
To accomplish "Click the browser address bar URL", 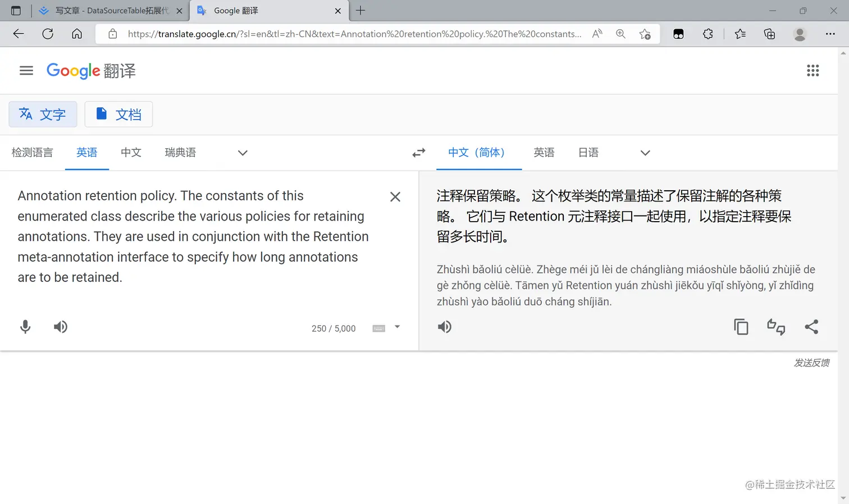I will click(x=354, y=34).
